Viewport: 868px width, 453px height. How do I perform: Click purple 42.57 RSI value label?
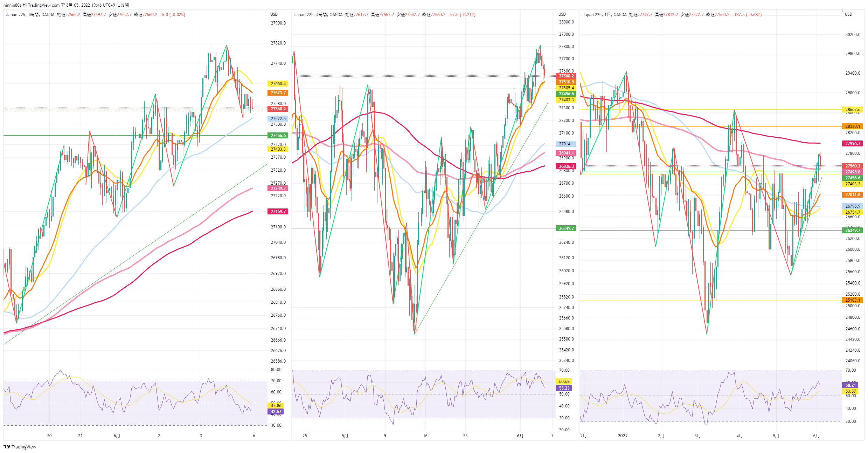pos(276,412)
